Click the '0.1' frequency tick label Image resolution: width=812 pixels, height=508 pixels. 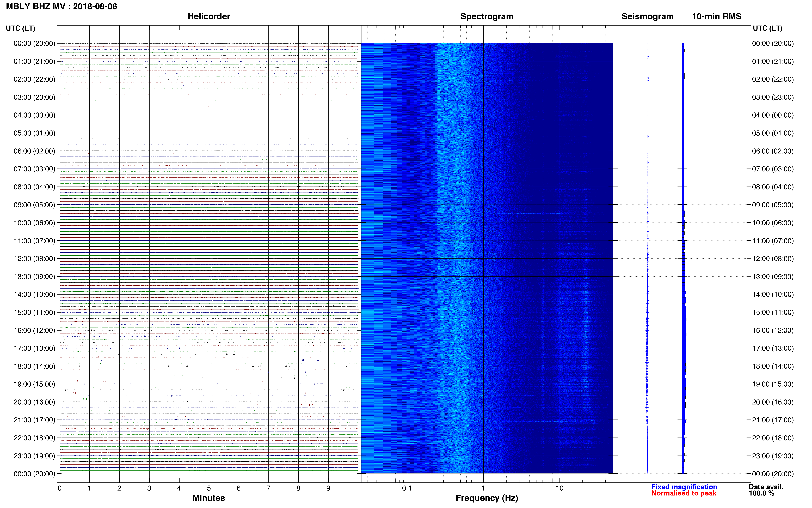pos(407,488)
